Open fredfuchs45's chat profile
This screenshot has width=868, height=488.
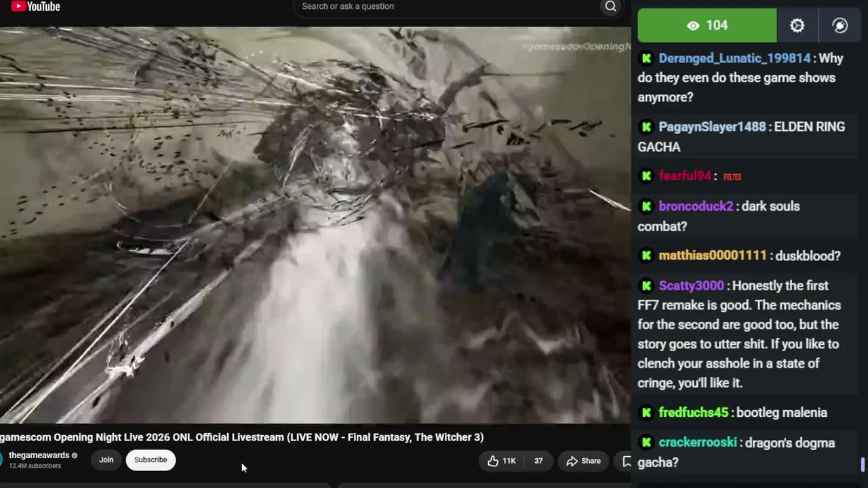(693, 412)
